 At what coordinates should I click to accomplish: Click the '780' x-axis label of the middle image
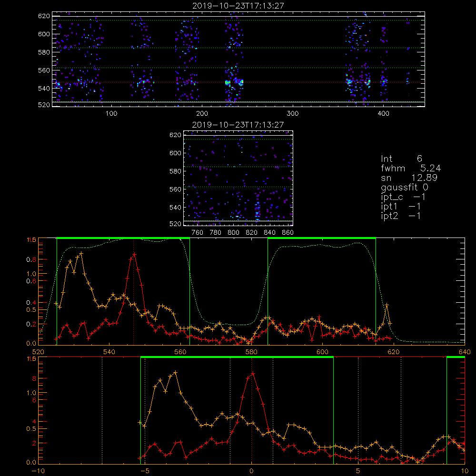coord(216,233)
